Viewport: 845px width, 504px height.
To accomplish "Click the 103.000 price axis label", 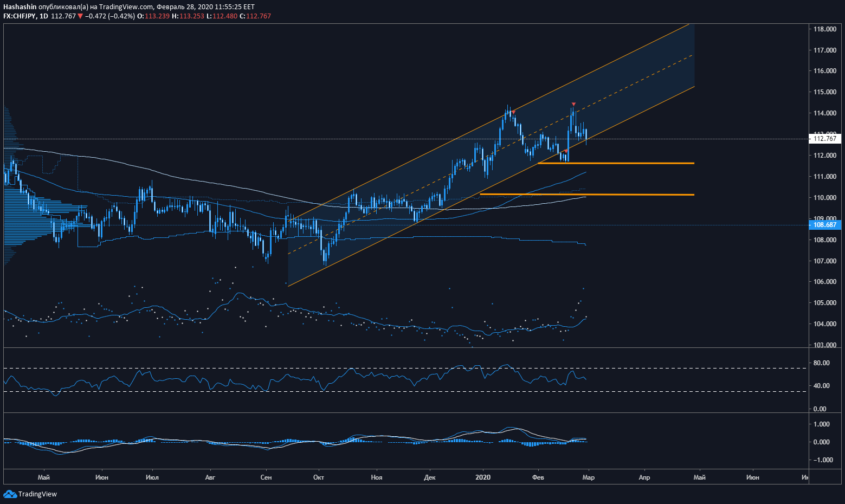I will coord(824,345).
